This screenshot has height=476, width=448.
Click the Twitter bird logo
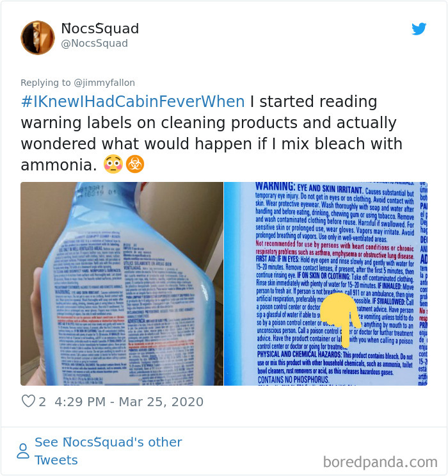[419, 29]
